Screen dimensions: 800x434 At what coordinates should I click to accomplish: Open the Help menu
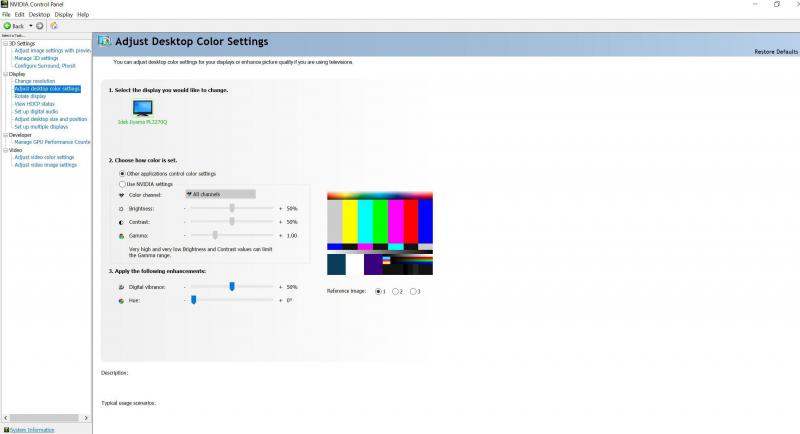point(83,15)
